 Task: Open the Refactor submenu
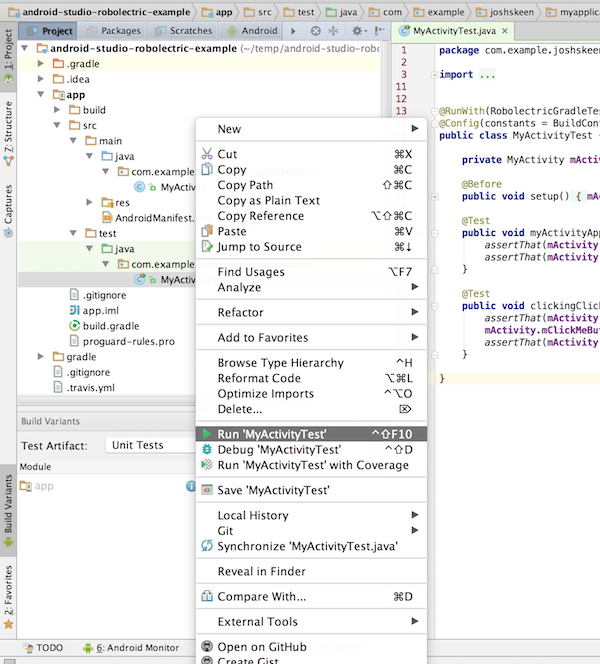click(x=311, y=313)
